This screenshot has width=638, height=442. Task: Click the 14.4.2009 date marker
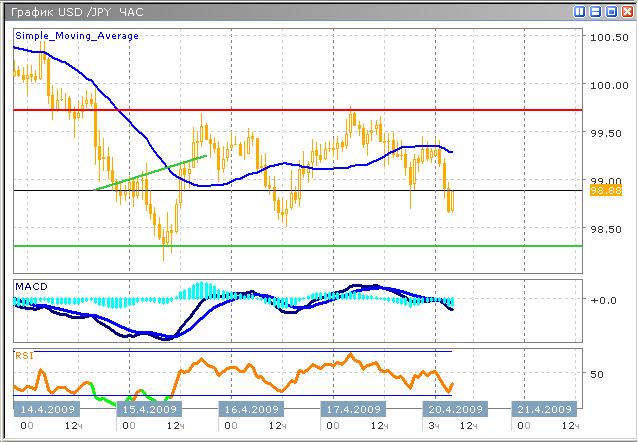46,409
